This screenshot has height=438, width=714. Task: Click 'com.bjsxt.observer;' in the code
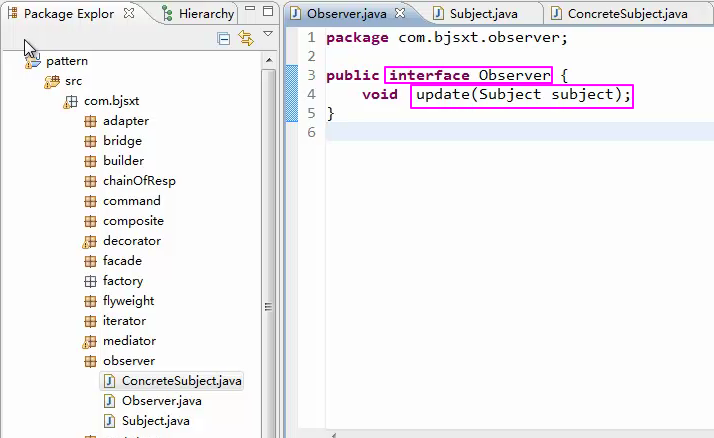click(483, 37)
